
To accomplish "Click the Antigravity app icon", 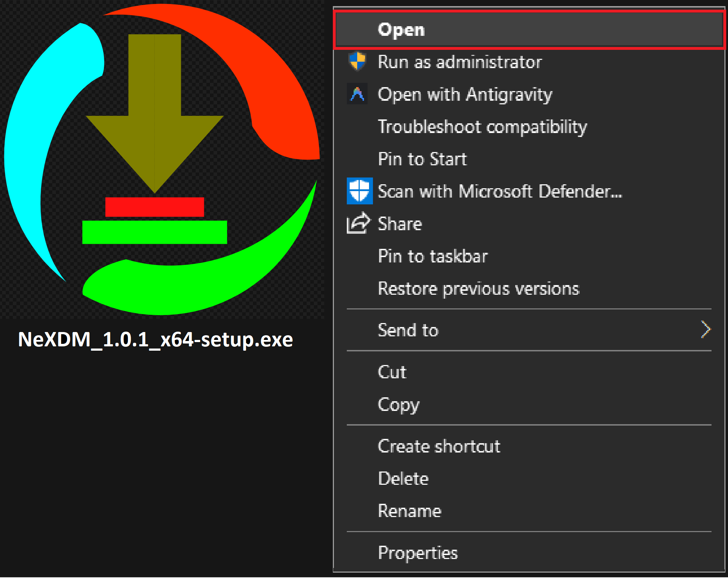I will click(x=357, y=94).
